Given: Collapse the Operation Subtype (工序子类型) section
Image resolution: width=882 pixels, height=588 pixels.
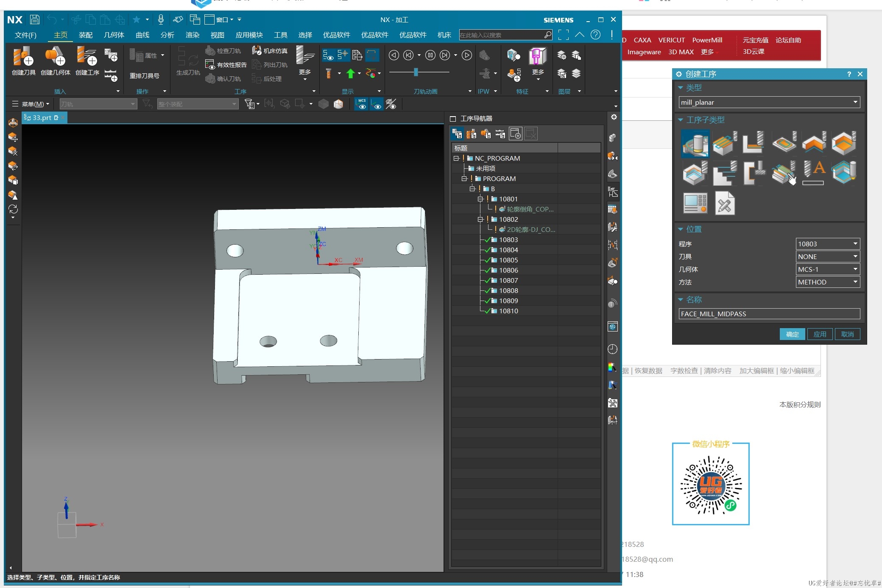Looking at the screenshot, I should tap(681, 120).
